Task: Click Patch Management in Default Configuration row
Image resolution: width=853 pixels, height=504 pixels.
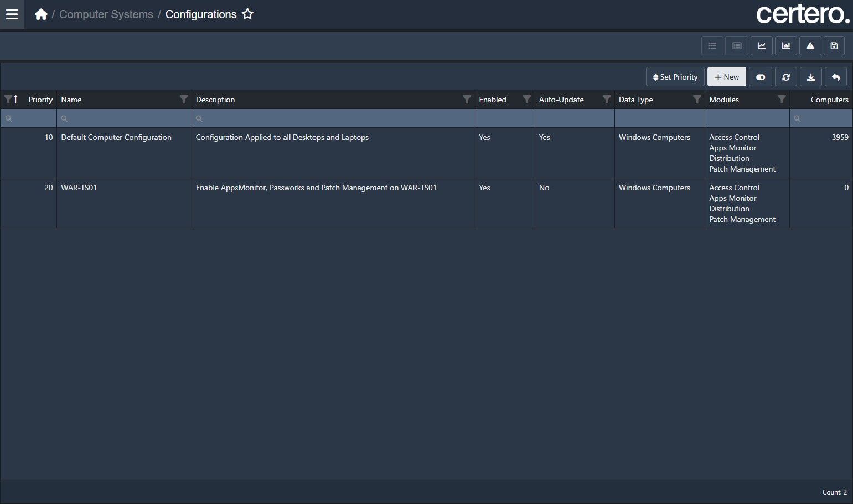Action: [742, 169]
